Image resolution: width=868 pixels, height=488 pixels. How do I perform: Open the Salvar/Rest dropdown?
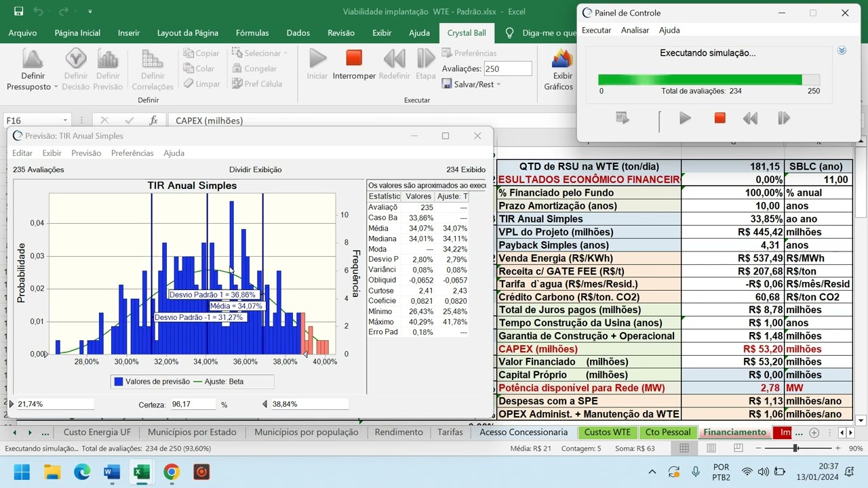[471, 84]
